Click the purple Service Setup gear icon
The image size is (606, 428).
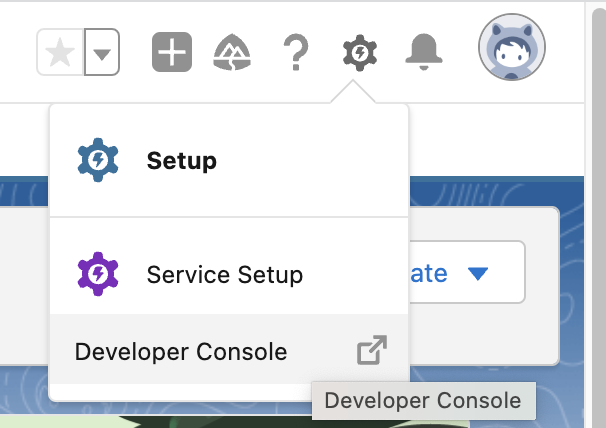[98, 274]
